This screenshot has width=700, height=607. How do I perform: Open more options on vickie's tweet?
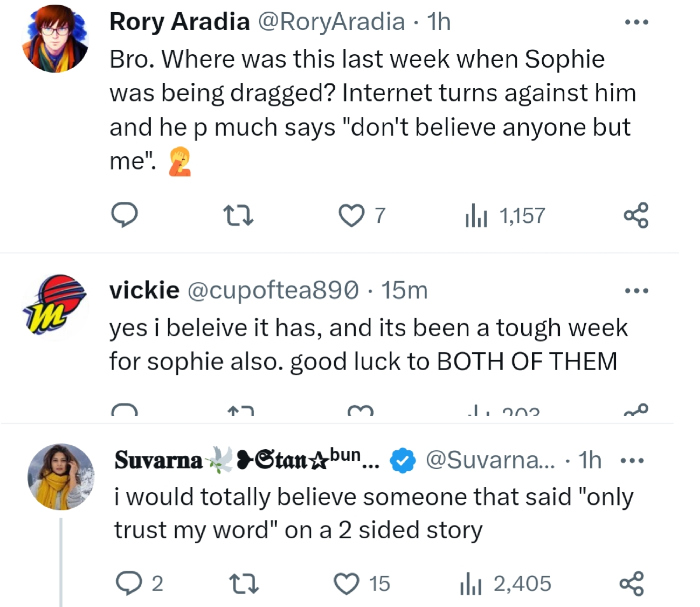[x=636, y=290]
